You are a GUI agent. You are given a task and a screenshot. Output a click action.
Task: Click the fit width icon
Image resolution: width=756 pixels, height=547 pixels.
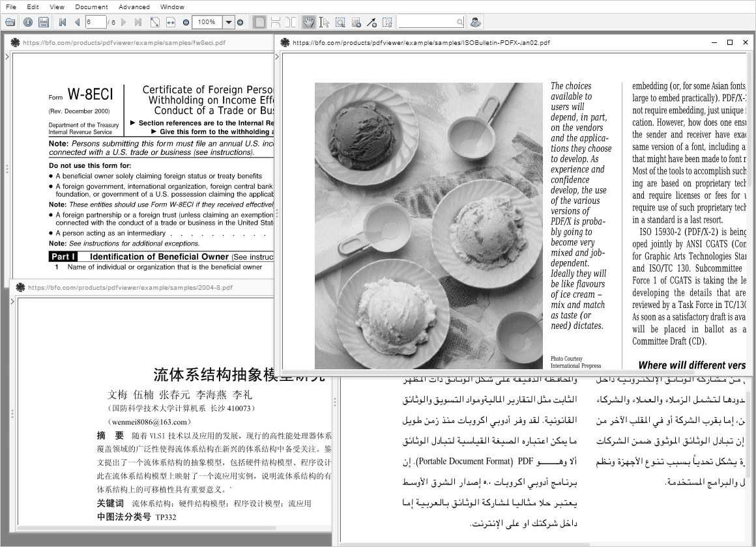[x=171, y=22]
